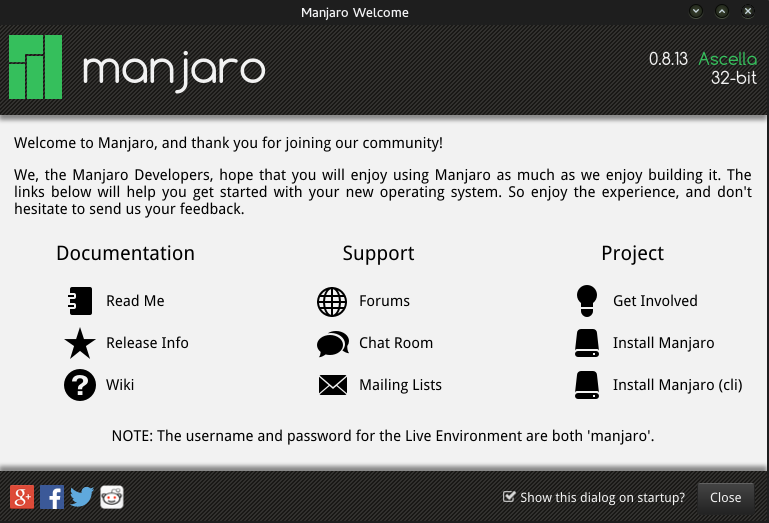Click the globe icon beside Forums

pyautogui.click(x=332, y=302)
